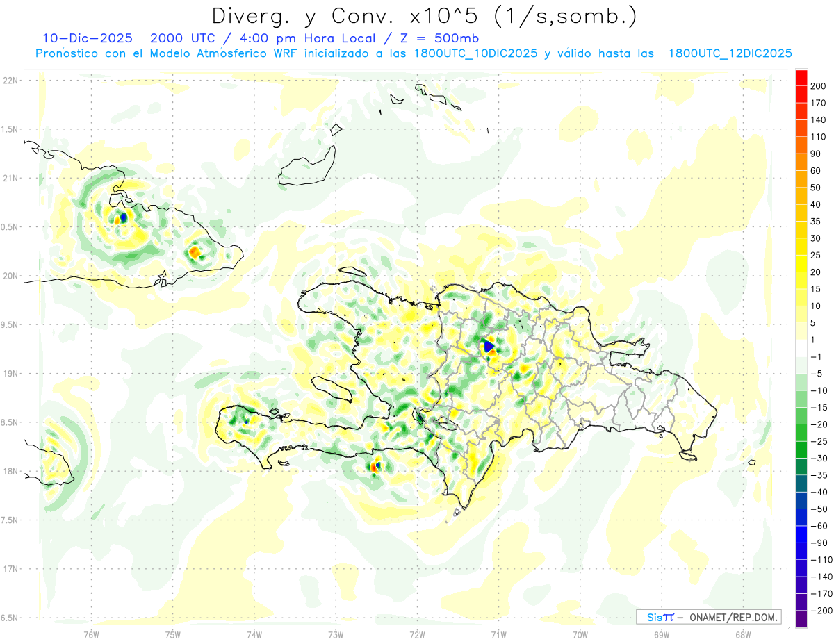Viewport: 834px width, 644px height.
Task: Click the blue convergence core over eastern Cuba
Action: (124, 217)
